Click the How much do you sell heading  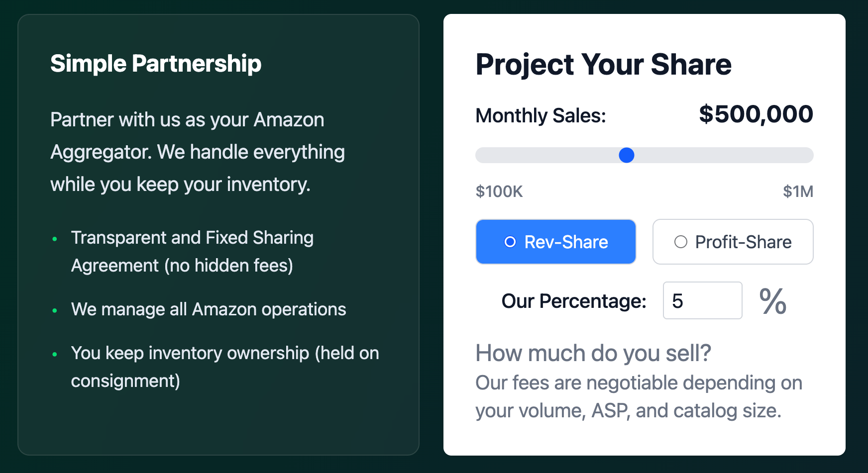(x=594, y=353)
